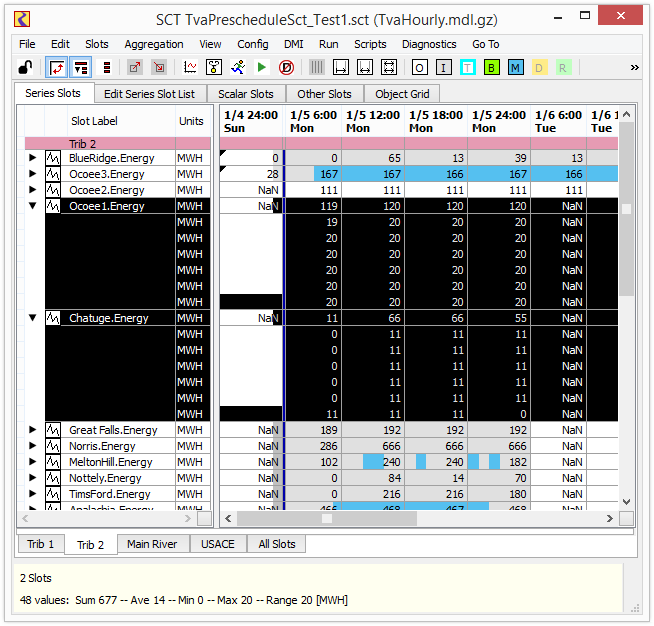Open the Slots menu
Image resolution: width=654 pixels, height=626 pixels.
[97, 44]
